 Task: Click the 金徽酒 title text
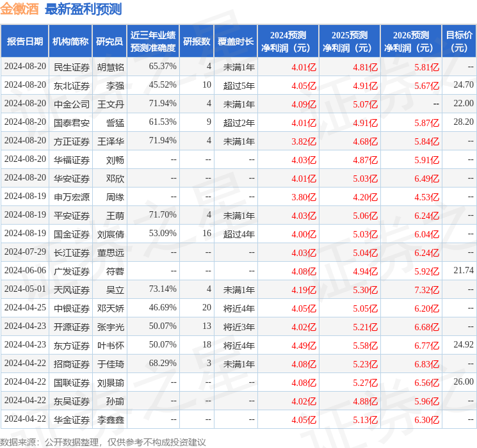(x=19, y=9)
